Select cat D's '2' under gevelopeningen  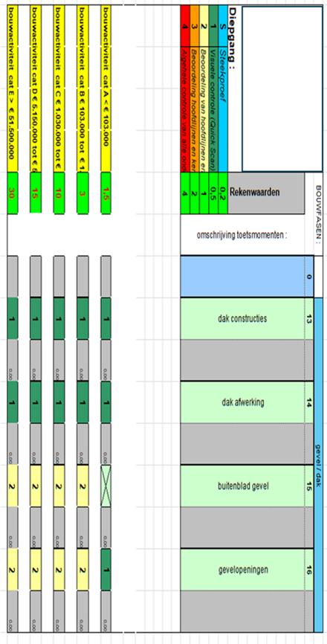[35, 570]
